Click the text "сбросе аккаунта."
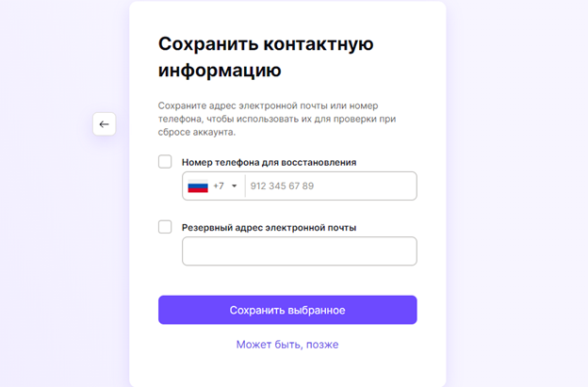The image size is (588, 387). pos(197,132)
